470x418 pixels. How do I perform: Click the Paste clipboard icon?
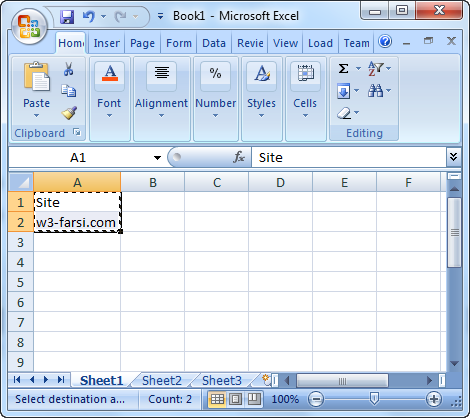(x=37, y=77)
